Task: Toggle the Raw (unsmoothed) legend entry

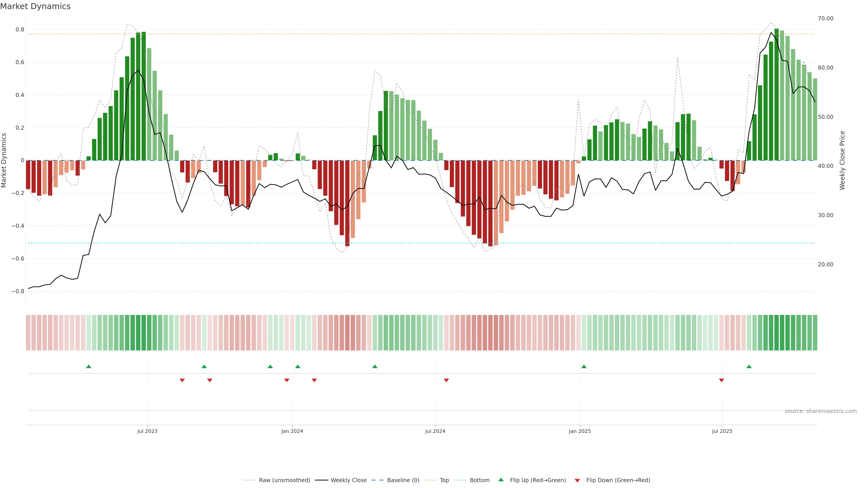Action: (x=284, y=480)
